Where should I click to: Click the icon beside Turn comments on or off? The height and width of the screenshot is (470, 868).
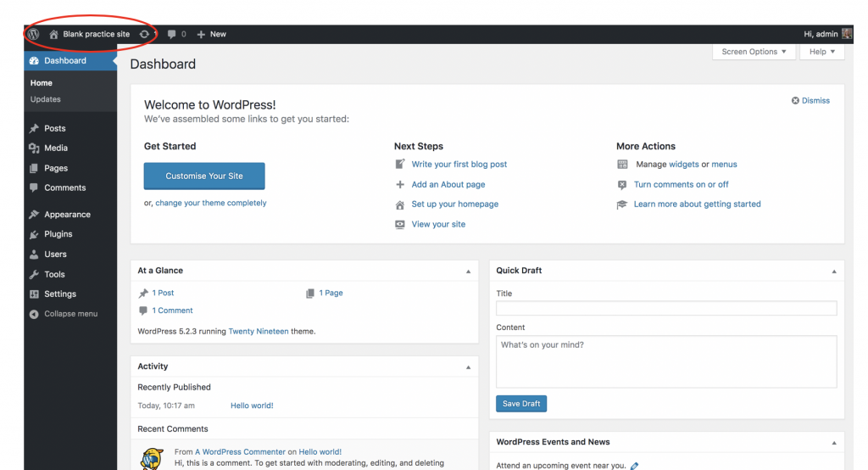coord(622,185)
